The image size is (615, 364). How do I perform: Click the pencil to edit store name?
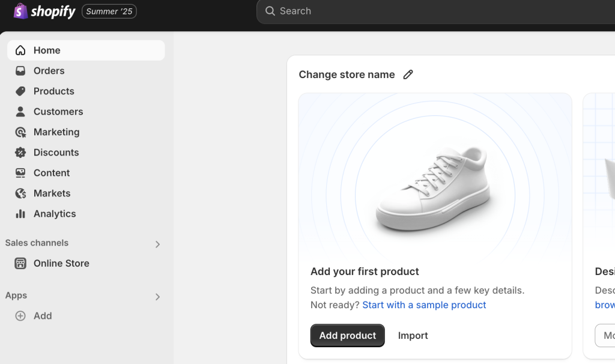[x=408, y=74]
